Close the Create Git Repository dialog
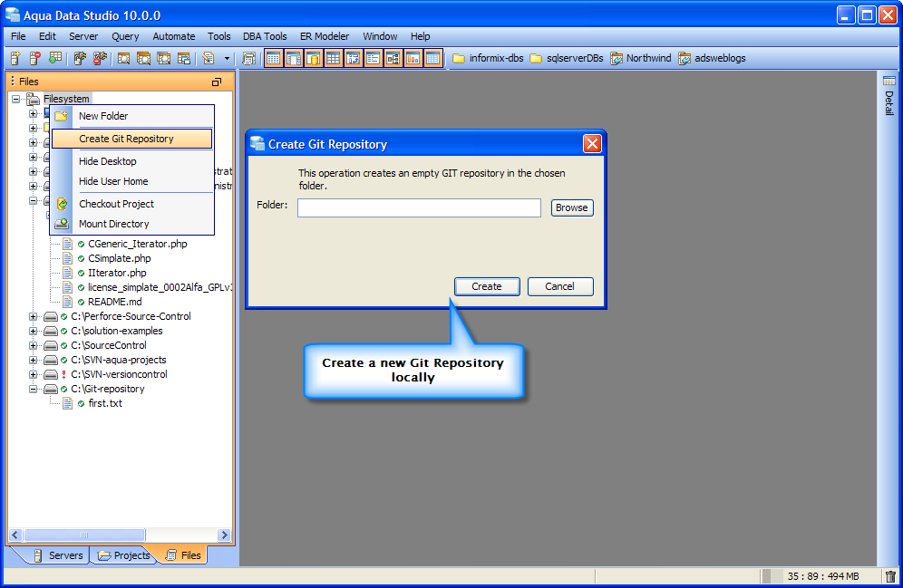903x588 pixels. 592,144
